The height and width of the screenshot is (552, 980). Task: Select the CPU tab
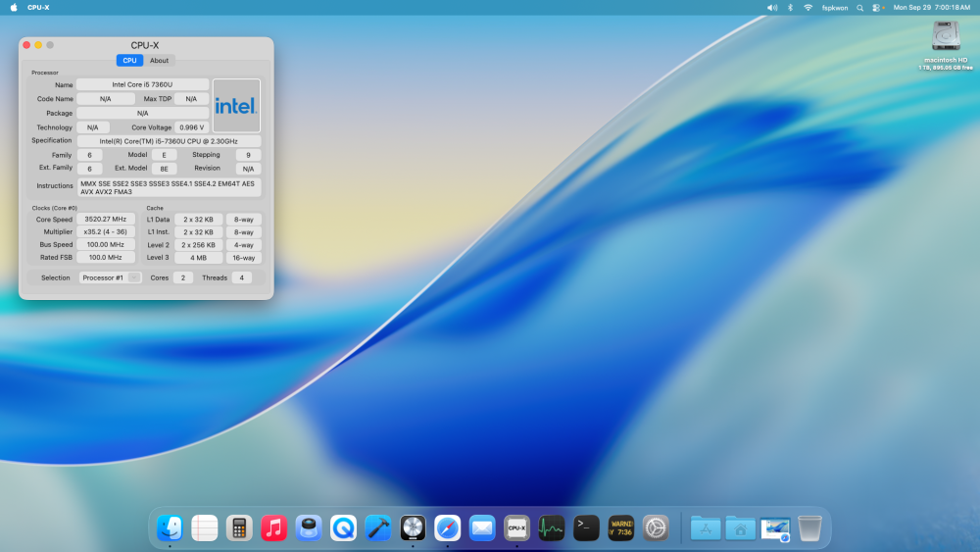coord(129,61)
